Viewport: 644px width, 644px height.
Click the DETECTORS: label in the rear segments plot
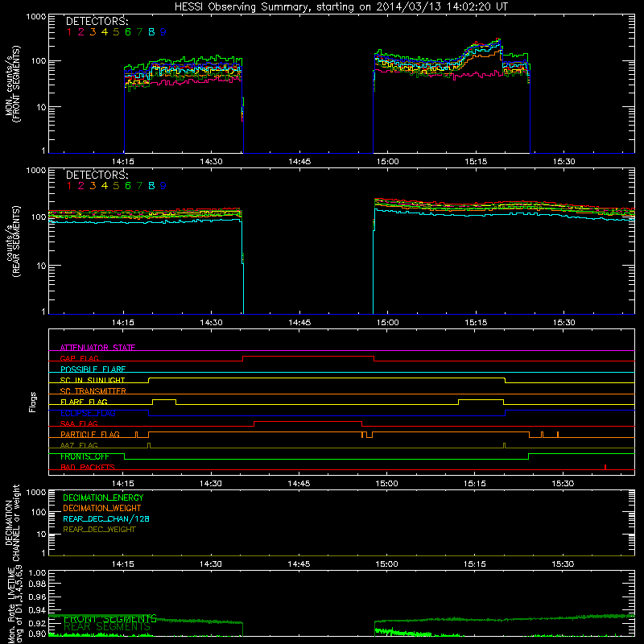pyautogui.click(x=97, y=175)
